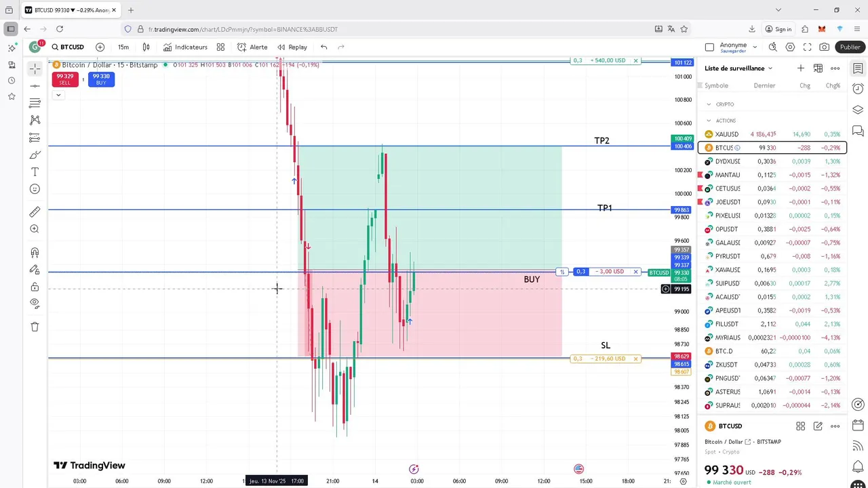Open the notifications bell in the right sidebar
868x488 pixels.
pos(858,466)
